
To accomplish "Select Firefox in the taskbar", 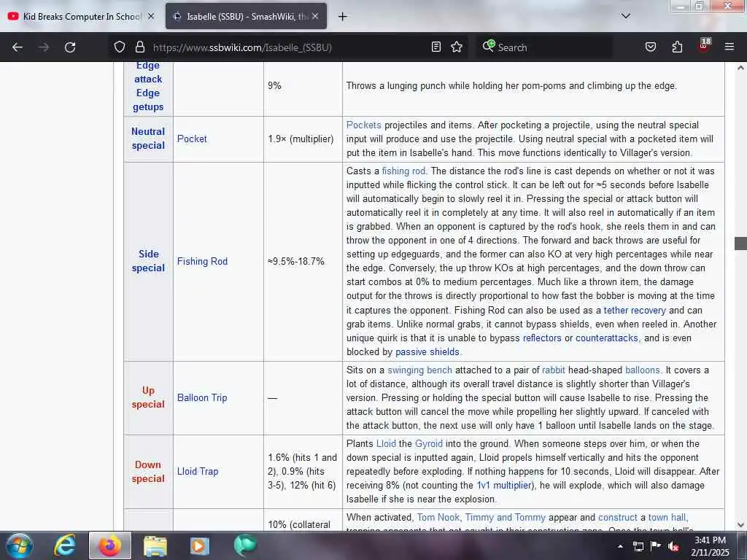I will pyautogui.click(x=110, y=545).
